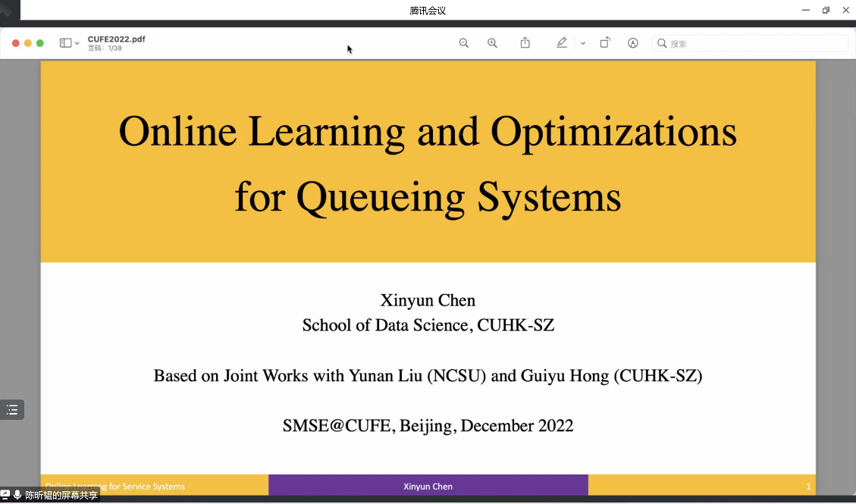Click inside the 搜索 search field
This screenshot has width=856, height=504.
751,44
